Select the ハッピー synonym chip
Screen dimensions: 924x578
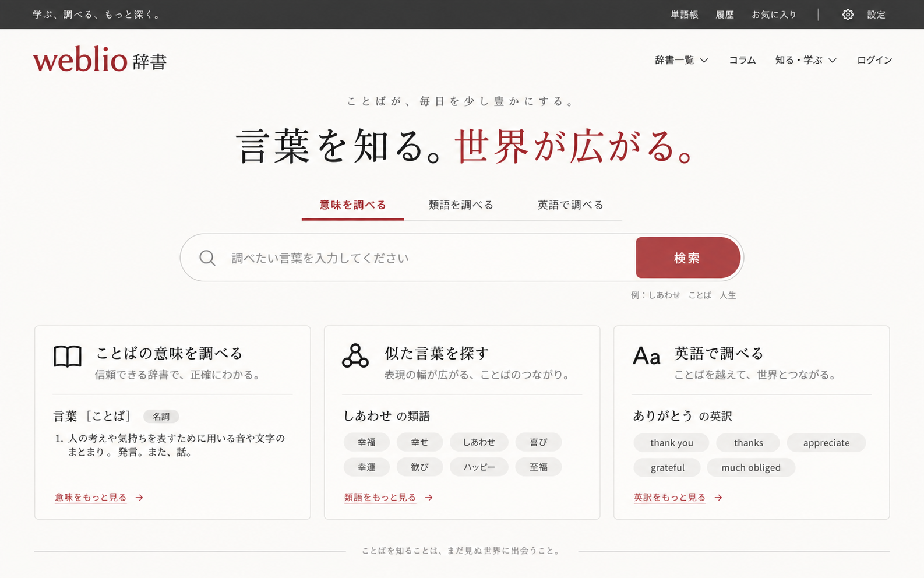479,467
